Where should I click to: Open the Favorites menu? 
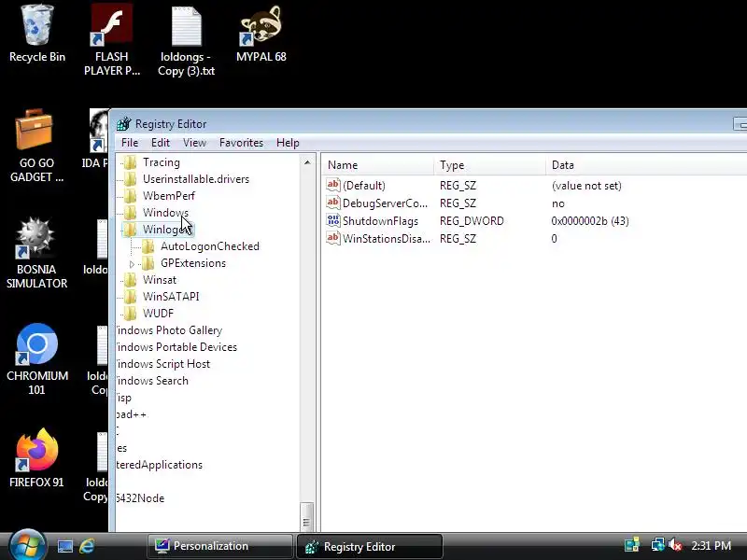pos(241,143)
